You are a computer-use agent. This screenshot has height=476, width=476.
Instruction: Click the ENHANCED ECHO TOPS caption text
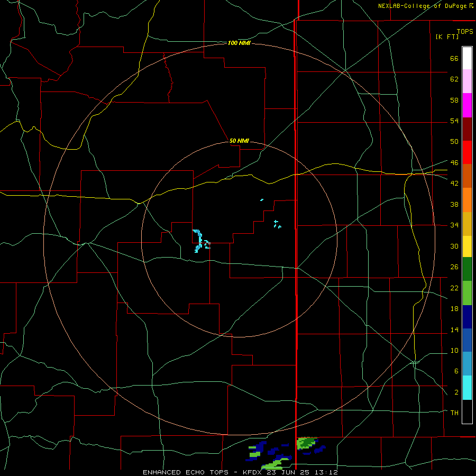pyautogui.click(x=186, y=472)
